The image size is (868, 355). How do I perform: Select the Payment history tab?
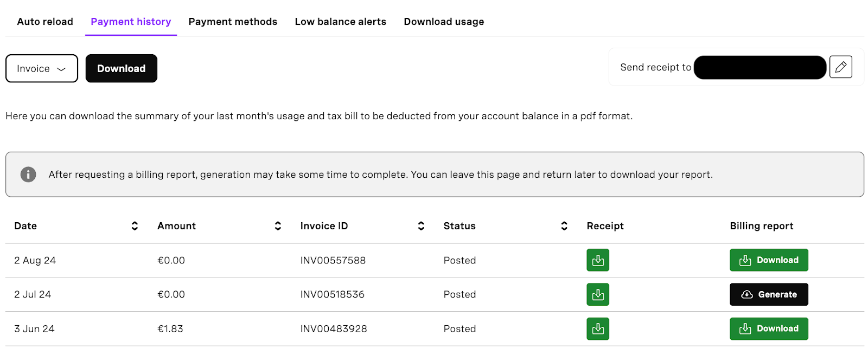point(131,22)
